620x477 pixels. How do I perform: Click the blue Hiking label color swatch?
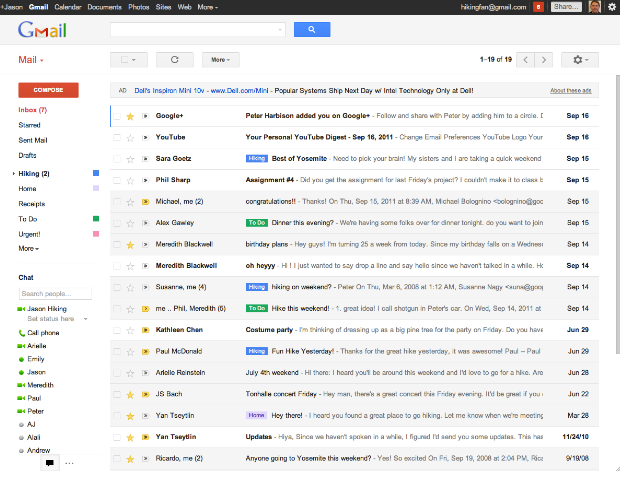(96, 173)
